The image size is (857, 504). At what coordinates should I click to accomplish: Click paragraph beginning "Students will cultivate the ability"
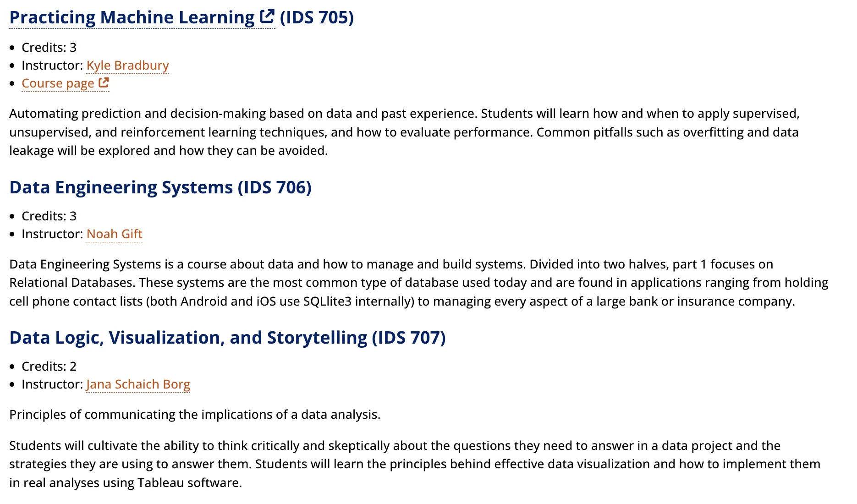[x=412, y=464]
